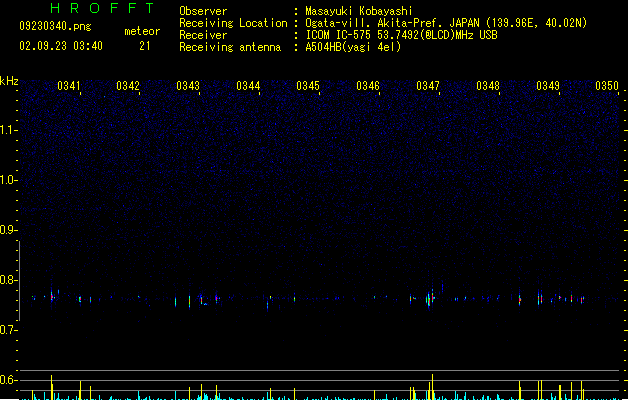629x400 pixels.
Task: Click the 0349 time marker
Action: 548,86
